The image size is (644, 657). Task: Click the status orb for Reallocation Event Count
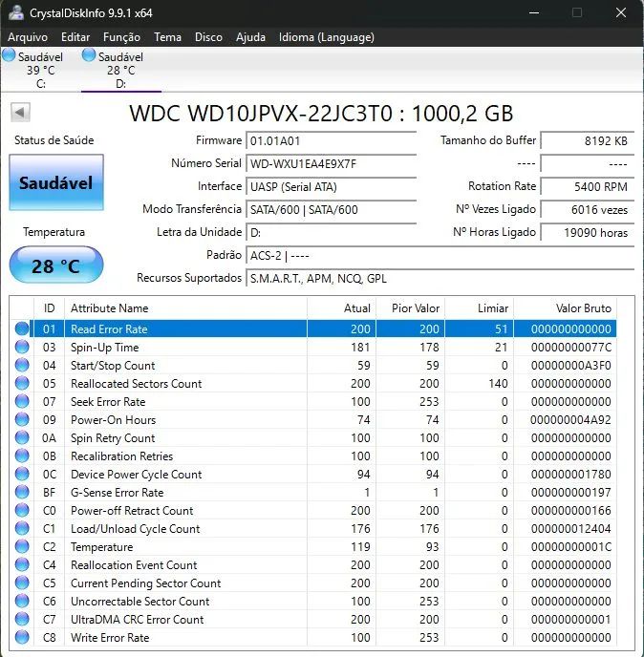coord(22,564)
